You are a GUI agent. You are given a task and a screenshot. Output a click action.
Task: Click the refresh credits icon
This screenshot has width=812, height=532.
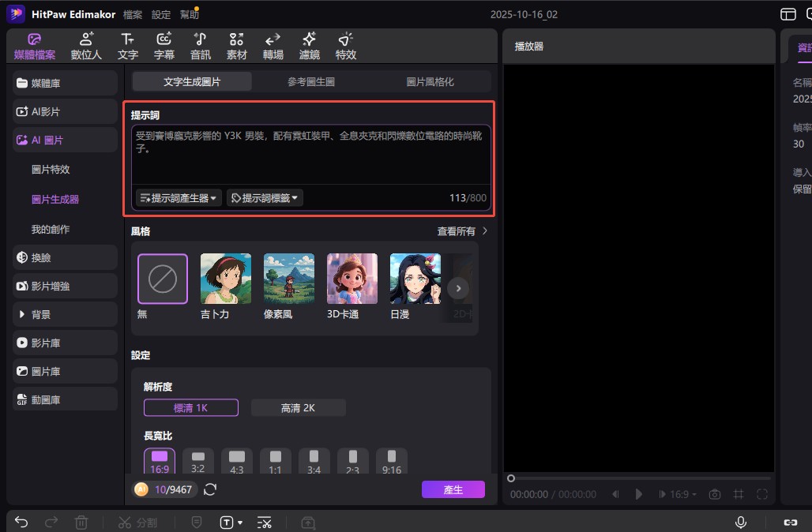tap(210, 489)
